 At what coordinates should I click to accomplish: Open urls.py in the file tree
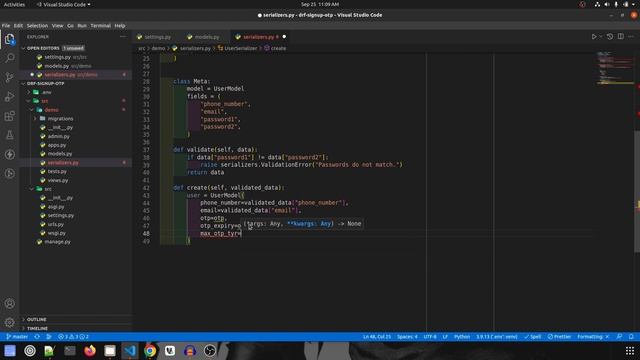(x=56, y=224)
